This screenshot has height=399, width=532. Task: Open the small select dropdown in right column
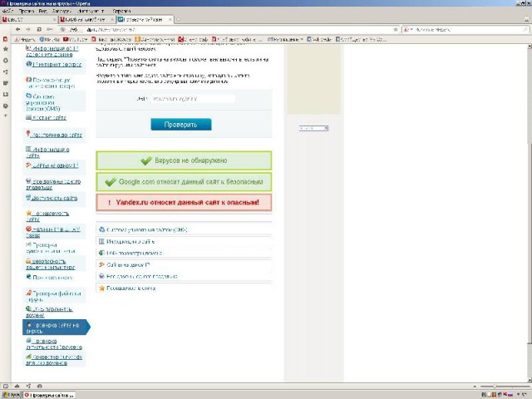tap(313, 128)
